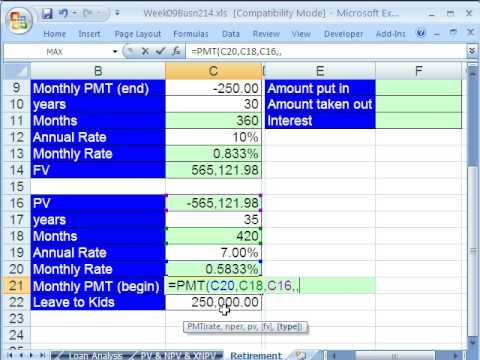This screenshot has width=480, height=360.
Task: Open the Add-Ins ribbon tab
Action: point(391,34)
